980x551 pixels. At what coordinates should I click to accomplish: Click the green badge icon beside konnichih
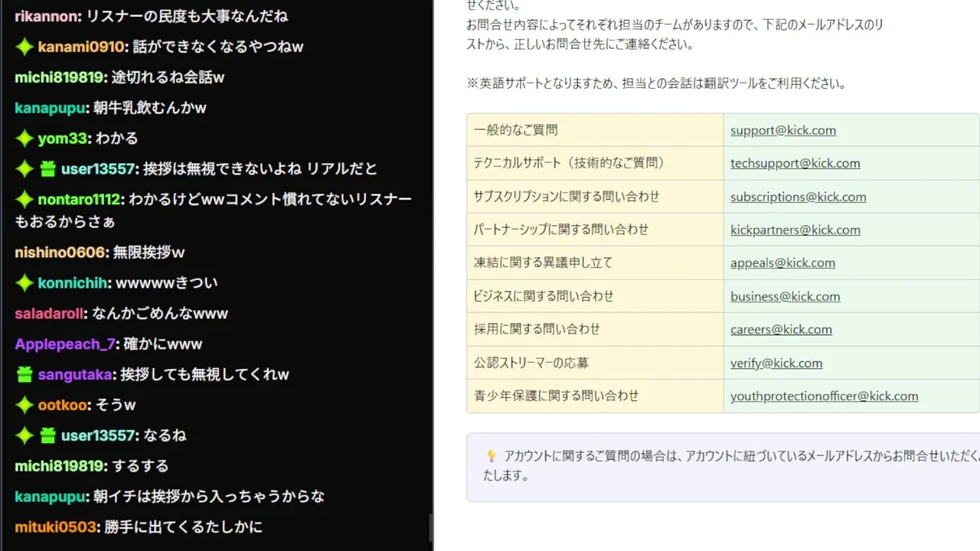(x=24, y=283)
